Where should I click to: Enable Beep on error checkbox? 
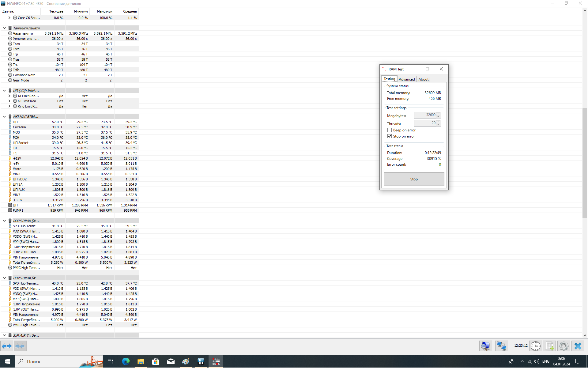pyautogui.click(x=390, y=130)
